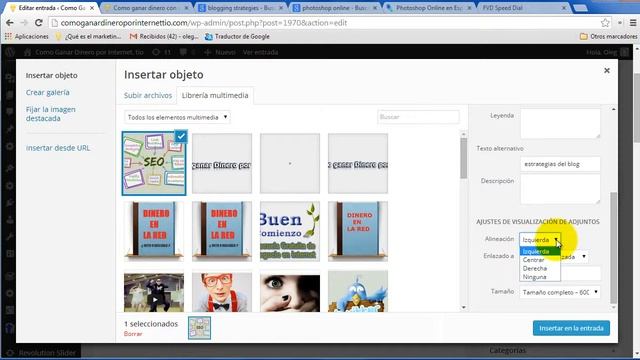
Task: Choose Derecha in the alignment list
Action: [x=540, y=269]
